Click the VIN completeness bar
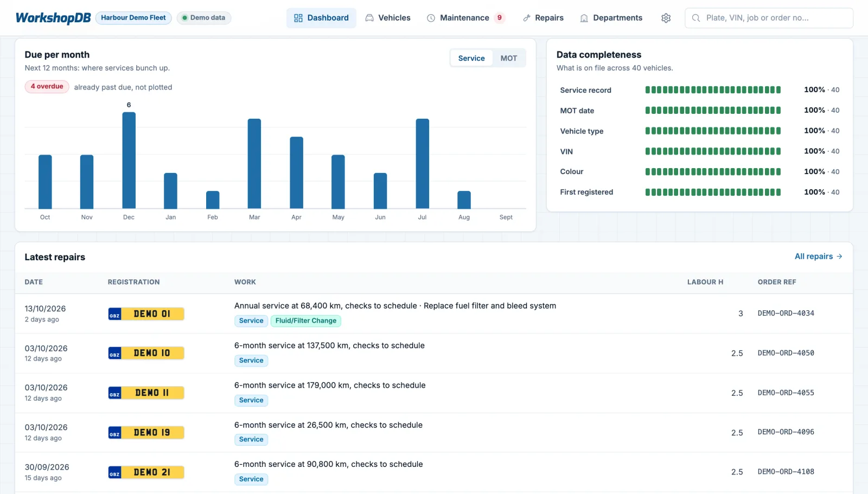The width and height of the screenshot is (868, 494). (713, 151)
